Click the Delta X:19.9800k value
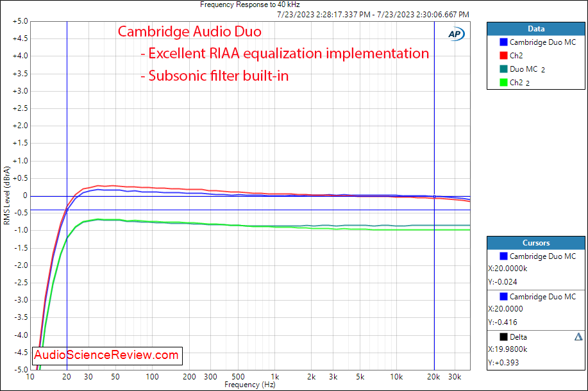Viewport: 588px width, 391px height. point(508,349)
